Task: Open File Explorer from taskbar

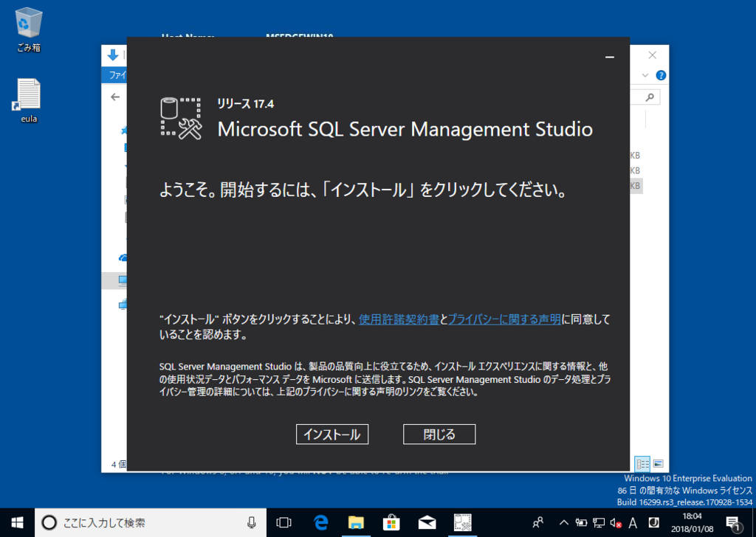Action: coord(356,522)
